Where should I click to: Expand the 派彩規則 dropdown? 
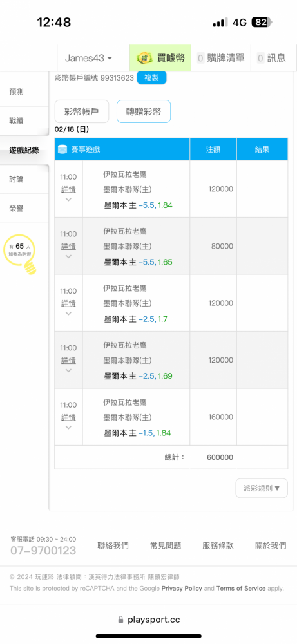click(262, 488)
